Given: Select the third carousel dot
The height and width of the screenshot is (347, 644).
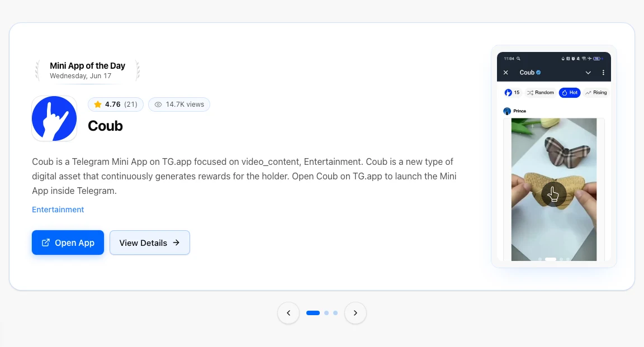Looking at the screenshot, I should click(x=335, y=313).
